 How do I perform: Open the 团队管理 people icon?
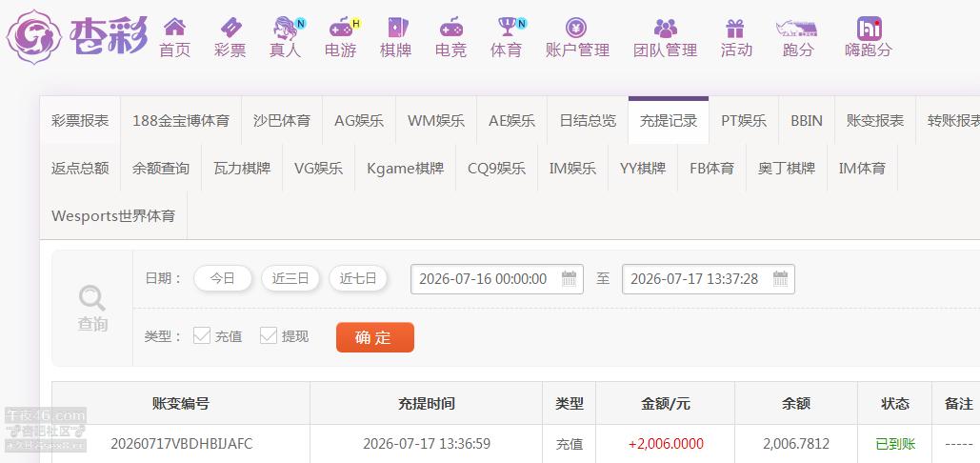(x=665, y=29)
